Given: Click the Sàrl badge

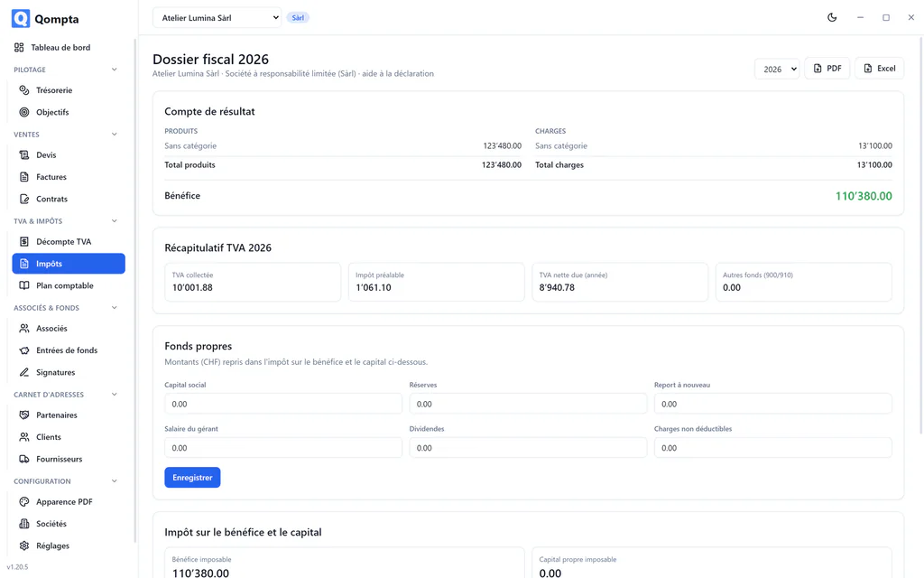Looking at the screenshot, I should [x=298, y=18].
